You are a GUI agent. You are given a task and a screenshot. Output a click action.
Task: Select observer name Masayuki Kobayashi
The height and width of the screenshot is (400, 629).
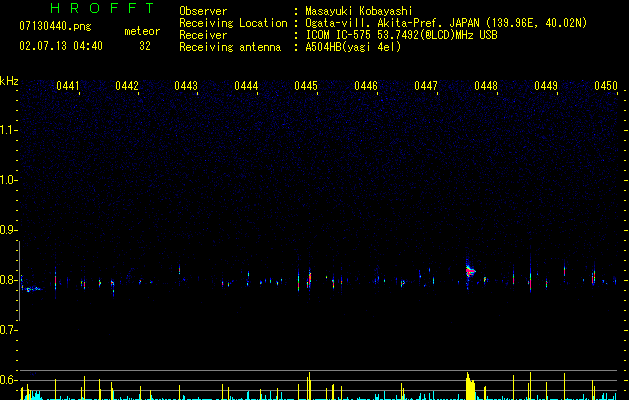coord(359,11)
